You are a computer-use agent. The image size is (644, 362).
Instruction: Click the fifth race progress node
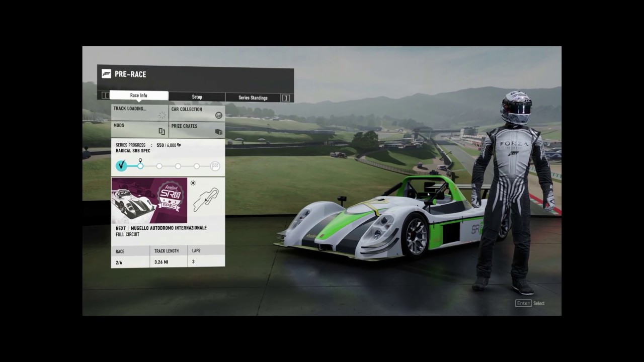point(196,166)
